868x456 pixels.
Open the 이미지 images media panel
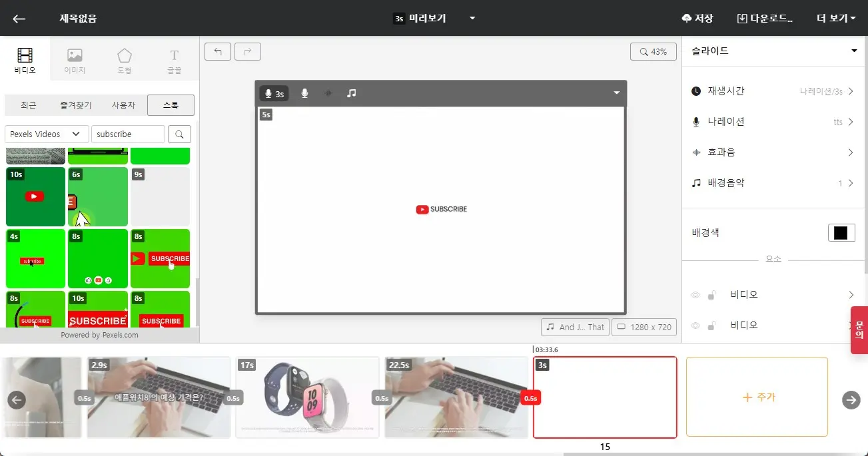click(x=74, y=59)
